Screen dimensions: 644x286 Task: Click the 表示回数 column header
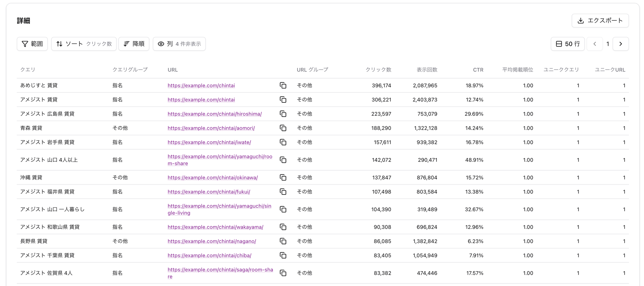coord(427,69)
